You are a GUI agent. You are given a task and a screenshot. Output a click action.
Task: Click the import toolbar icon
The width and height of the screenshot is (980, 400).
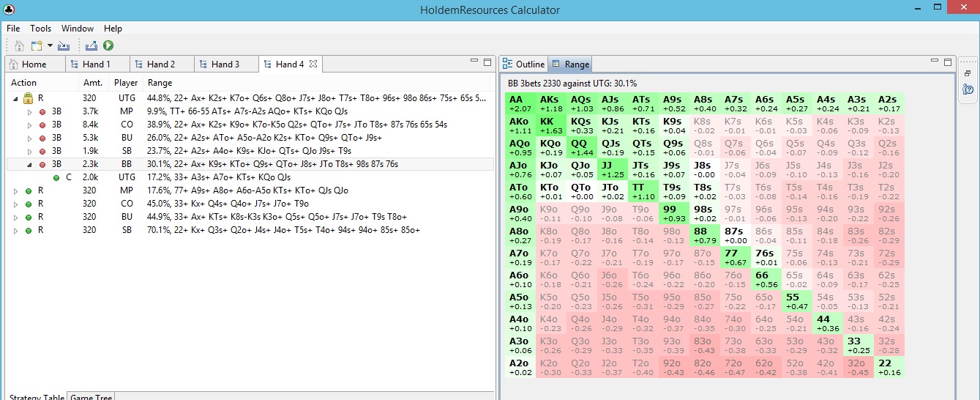coord(64,45)
